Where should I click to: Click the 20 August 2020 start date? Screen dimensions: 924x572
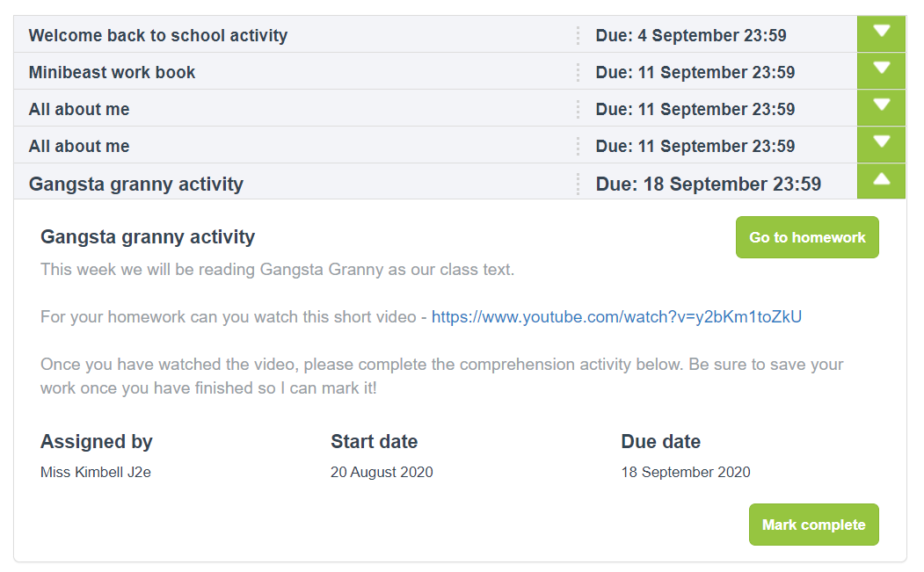pos(382,473)
